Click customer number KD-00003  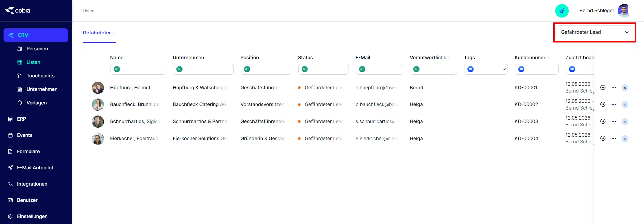pos(526,121)
